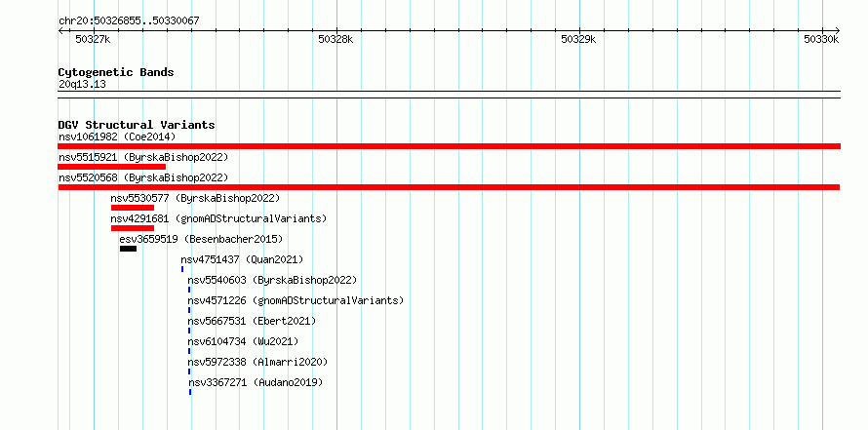
Task: Click variant label nsv4751437 (Quan2021)
Action: (242, 259)
